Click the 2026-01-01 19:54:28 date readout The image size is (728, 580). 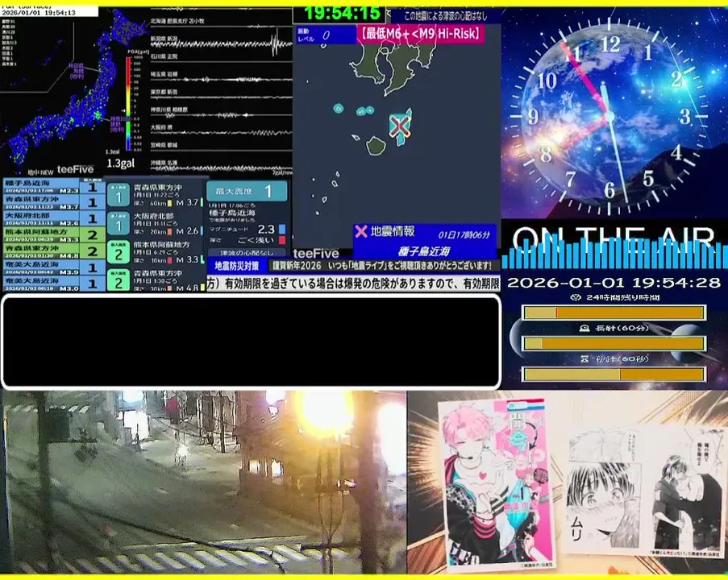614,283
